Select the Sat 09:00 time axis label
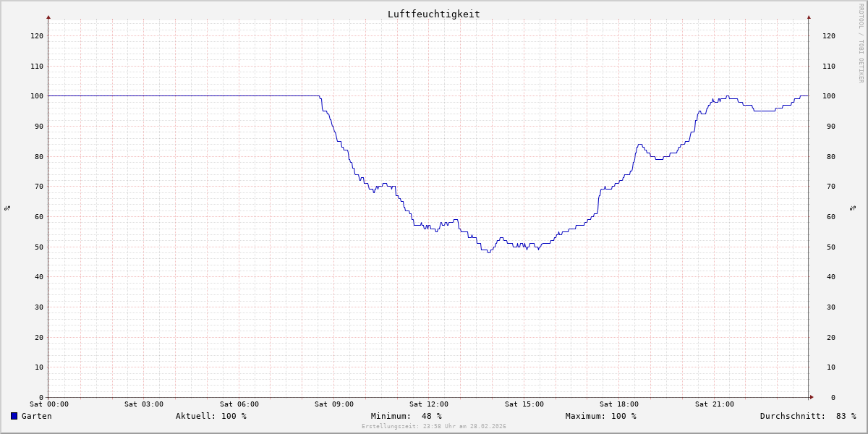The image size is (868, 434). point(334,404)
